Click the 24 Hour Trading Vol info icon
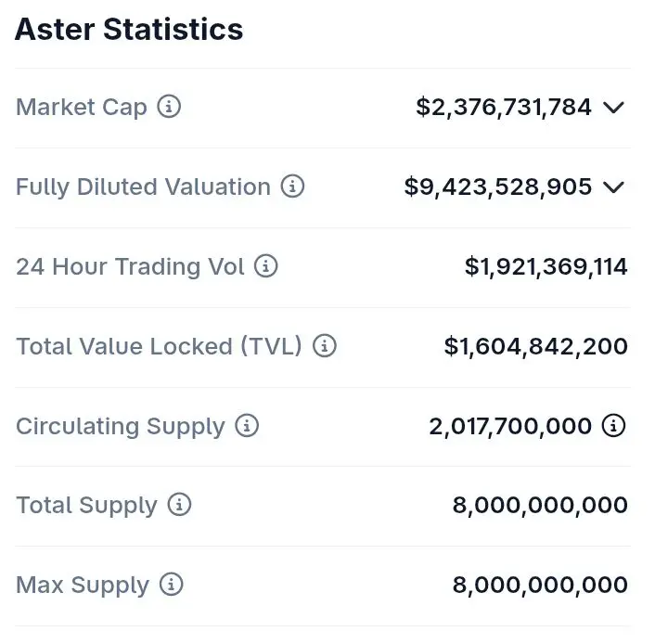The height and width of the screenshot is (644, 655). pos(266,266)
